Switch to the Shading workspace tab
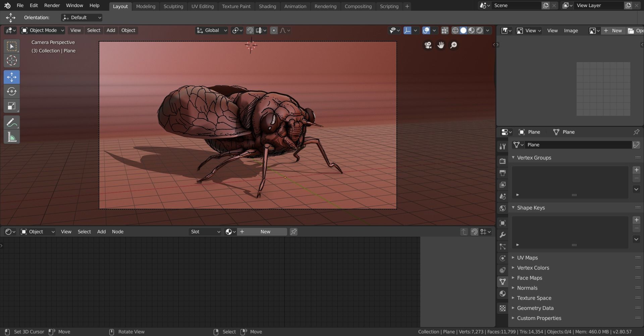Viewport: 644px width, 336px height. tap(267, 6)
